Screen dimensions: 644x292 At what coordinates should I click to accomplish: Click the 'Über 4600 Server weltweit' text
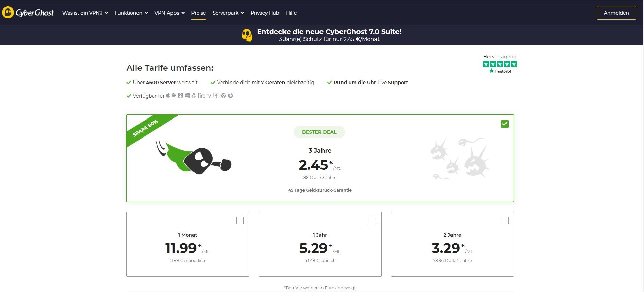pos(165,83)
